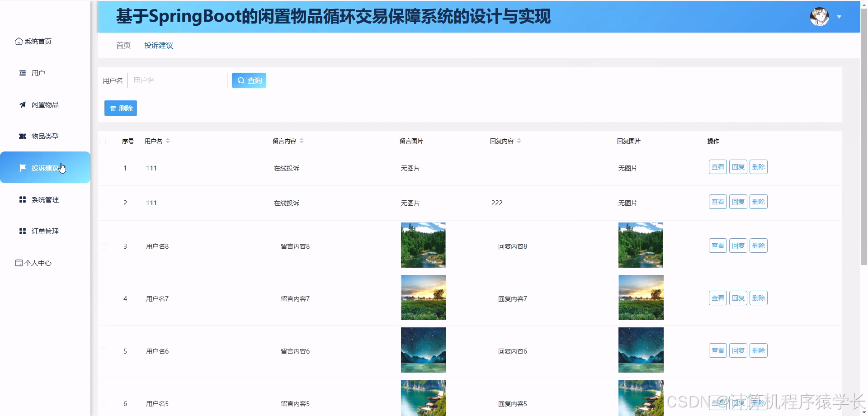Click the paper-plane icon beside 闲置物品

pyautogui.click(x=23, y=104)
